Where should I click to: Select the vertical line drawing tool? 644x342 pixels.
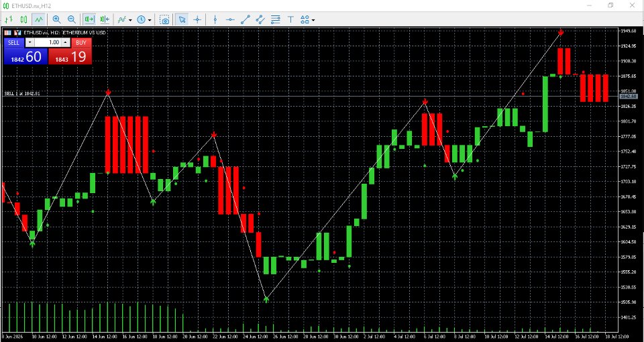tap(215, 19)
